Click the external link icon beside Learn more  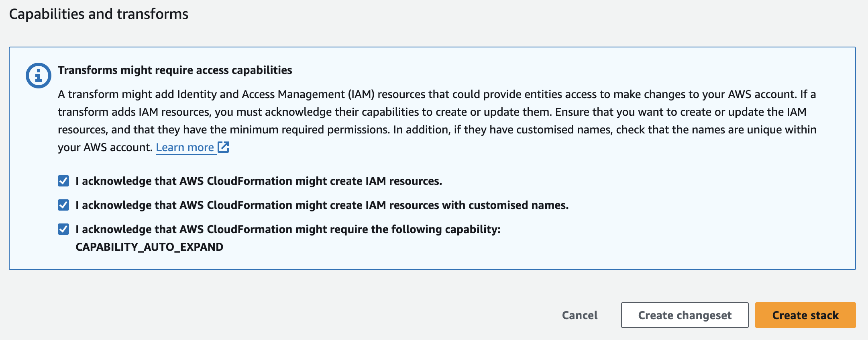223,147
